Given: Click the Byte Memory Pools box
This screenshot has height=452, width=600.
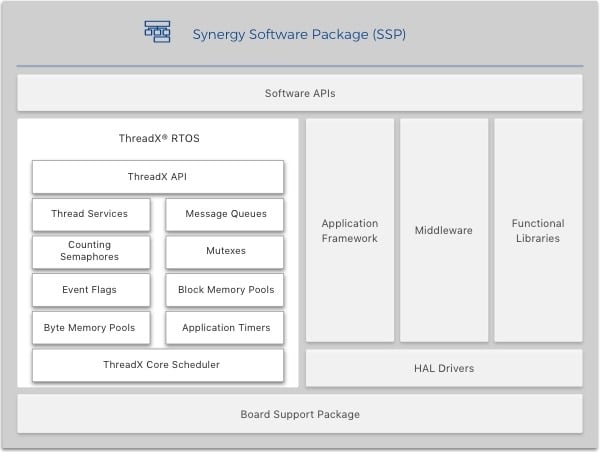Looking at the screenshot, I should click(x=90, y=327).
